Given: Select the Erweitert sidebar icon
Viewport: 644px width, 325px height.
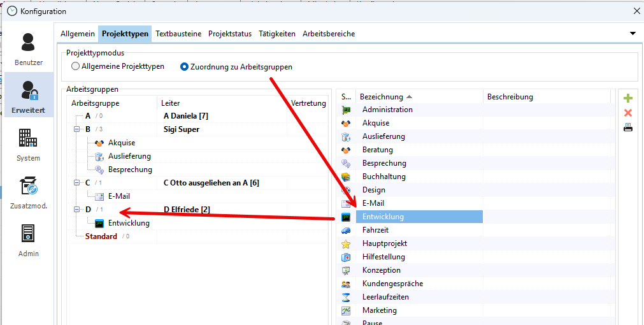Looking at the screenshot, I should click(x=29, y=96).
